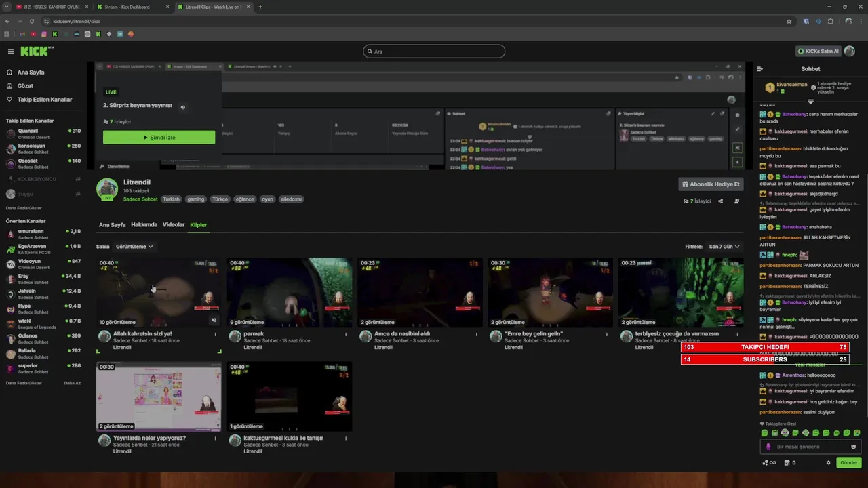Click the Abonelik Hediye Et button

[x=711, y=184]
